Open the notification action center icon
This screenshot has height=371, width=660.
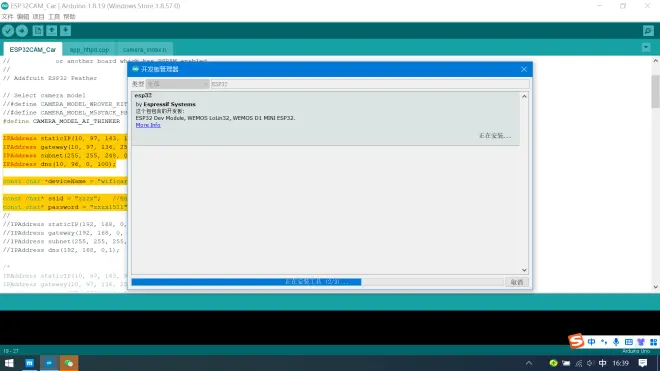[x=643, y=363]
